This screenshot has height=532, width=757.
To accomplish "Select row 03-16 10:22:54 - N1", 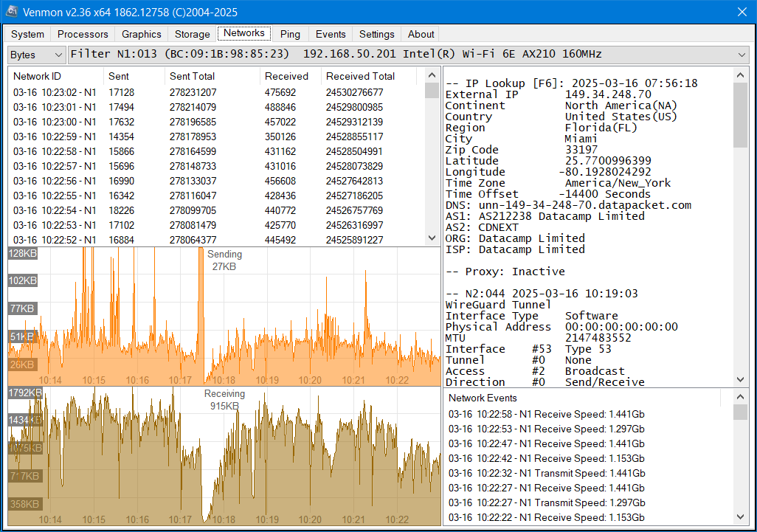I will 216,210.
